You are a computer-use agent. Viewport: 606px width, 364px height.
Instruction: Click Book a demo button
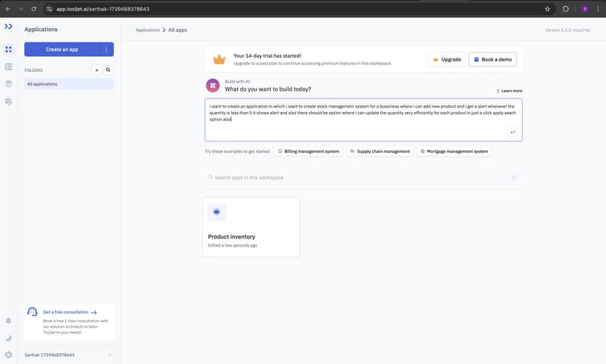(x=493, y=60)
